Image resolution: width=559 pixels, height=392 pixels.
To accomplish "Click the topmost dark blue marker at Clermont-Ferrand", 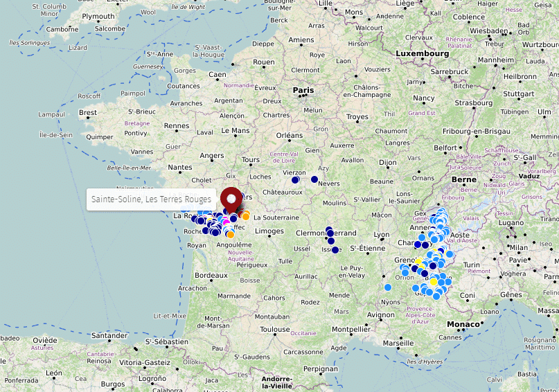I will 329,230.
